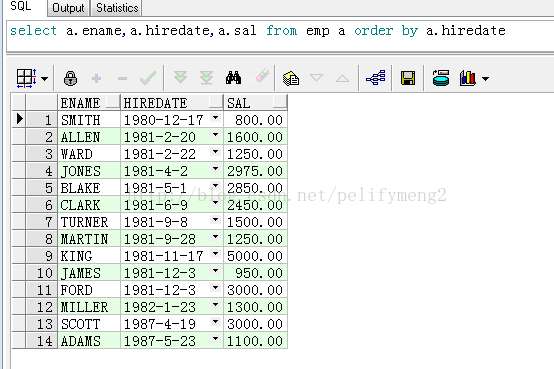Screen dimensions: 554x369
Task: Click the binoculars find icon
Action: [x=234, y=77]
